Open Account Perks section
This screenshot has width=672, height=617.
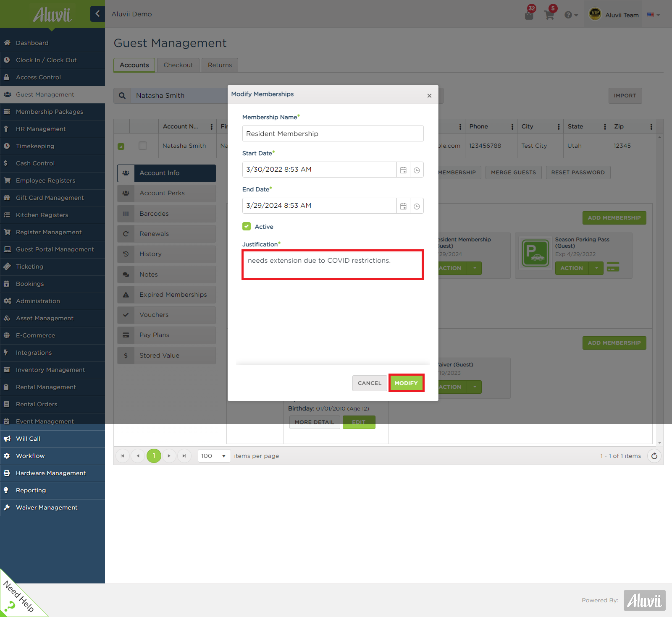tap(166, 193)
